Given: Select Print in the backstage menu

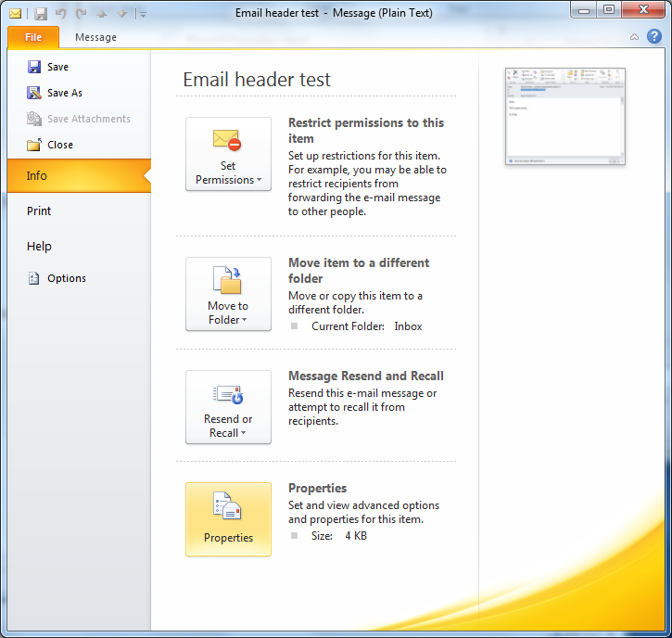Looking at the screenshot, I should click(x=39, y=211).
